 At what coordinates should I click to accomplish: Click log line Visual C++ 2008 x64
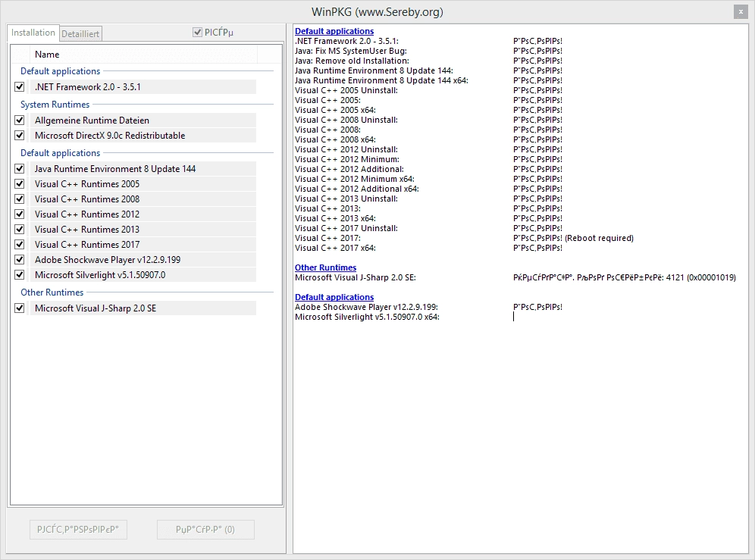click(x=335, y=139)
